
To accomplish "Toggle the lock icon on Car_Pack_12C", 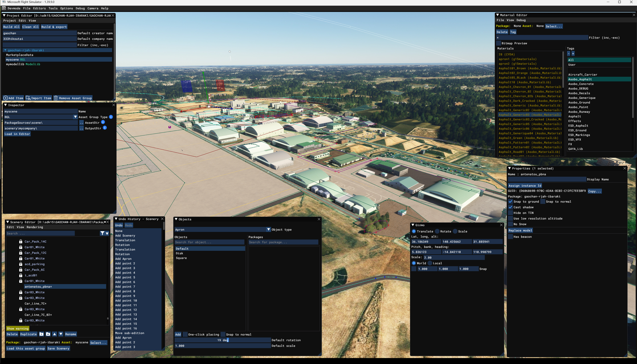I will coord(21,252).
